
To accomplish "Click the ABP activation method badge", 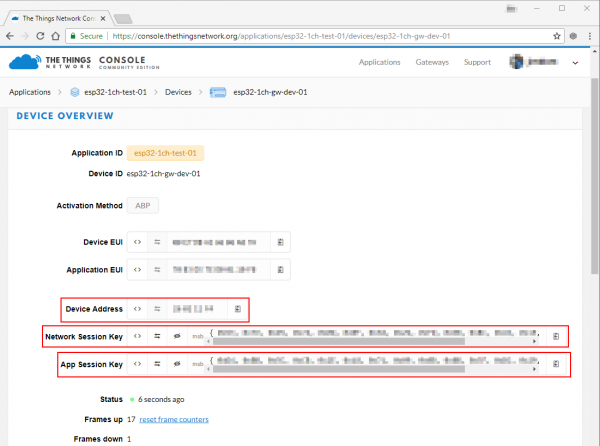I will (143, 205).
